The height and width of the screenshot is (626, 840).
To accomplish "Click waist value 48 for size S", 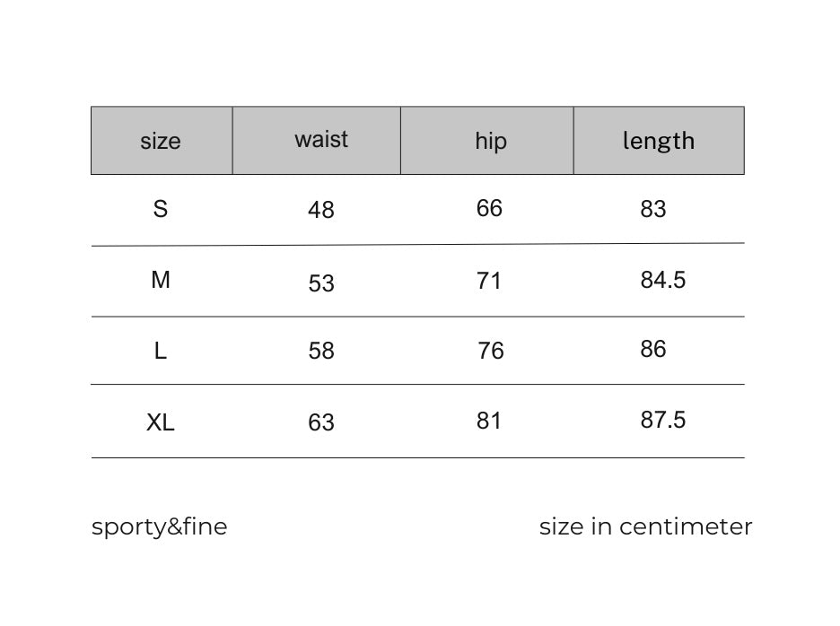I will point(320,210).
